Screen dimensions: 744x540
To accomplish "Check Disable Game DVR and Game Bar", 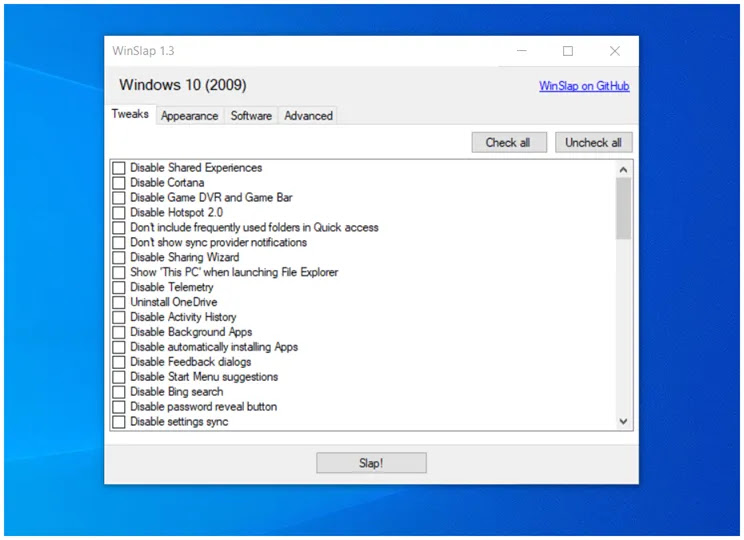I will click(x=119, y=198).
